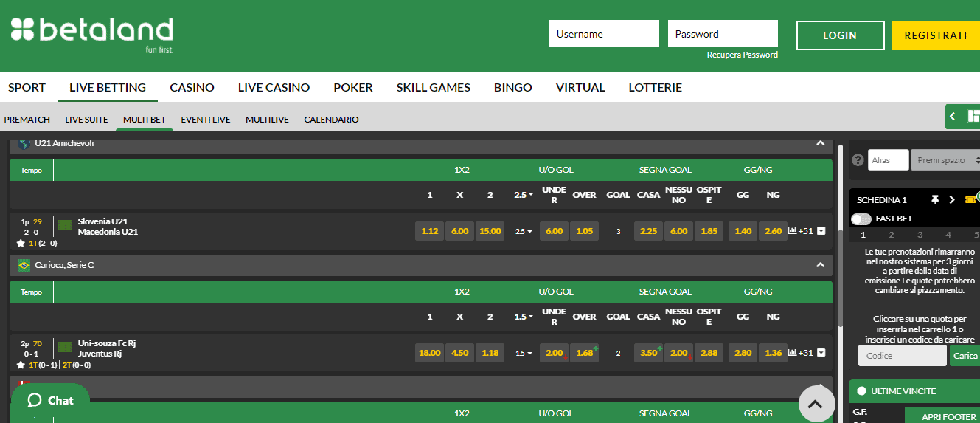980x423 pixels.
Task: Click the Brazil flag next to Carioca, Serie C
Action: [x=24, y=265]
